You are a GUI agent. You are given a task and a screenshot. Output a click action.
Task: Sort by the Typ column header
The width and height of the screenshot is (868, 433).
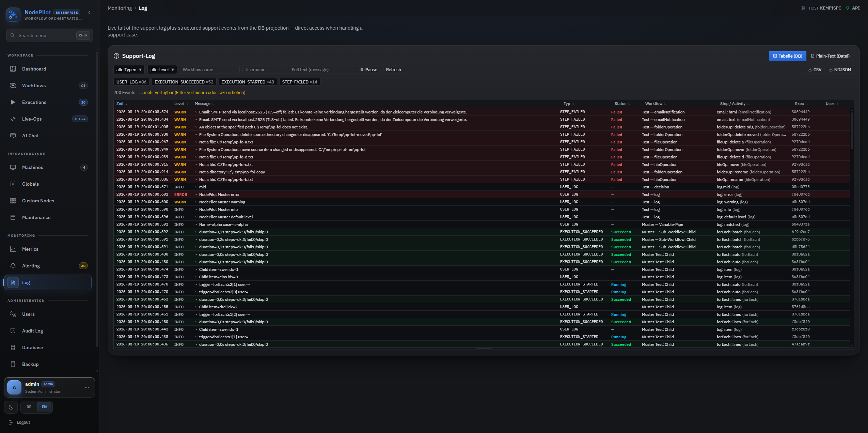[x=568, y=104]
